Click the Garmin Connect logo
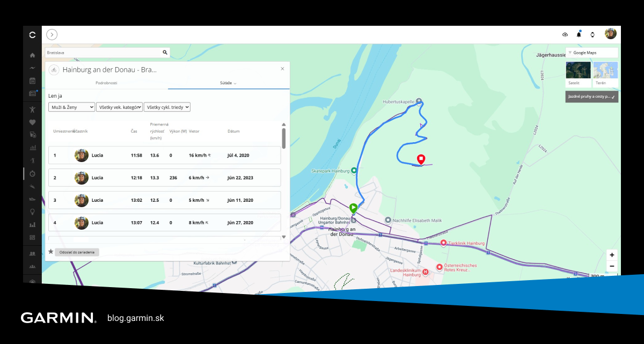 [32, 34]
